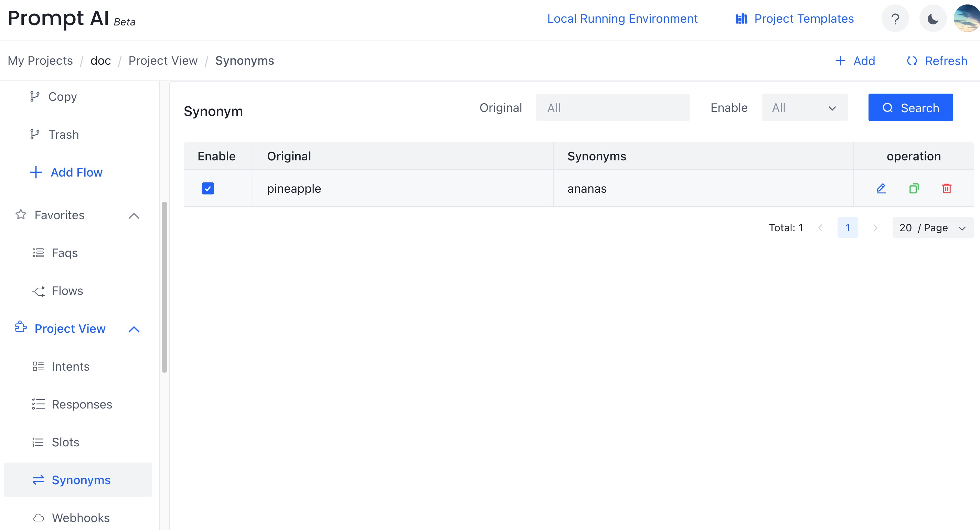Refresh the synonyms list
The width and height of the screenshot is (980, 530).
tap(937, 61)
